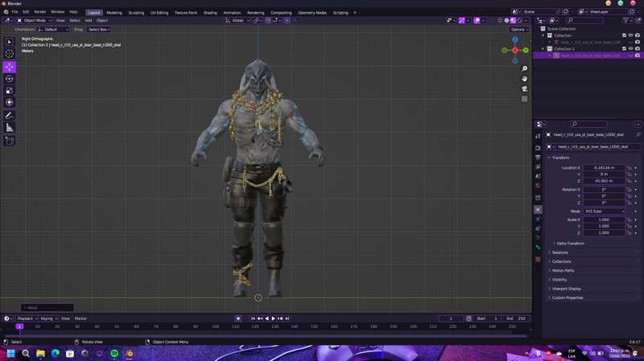Activate the Cursor tool

10,54
